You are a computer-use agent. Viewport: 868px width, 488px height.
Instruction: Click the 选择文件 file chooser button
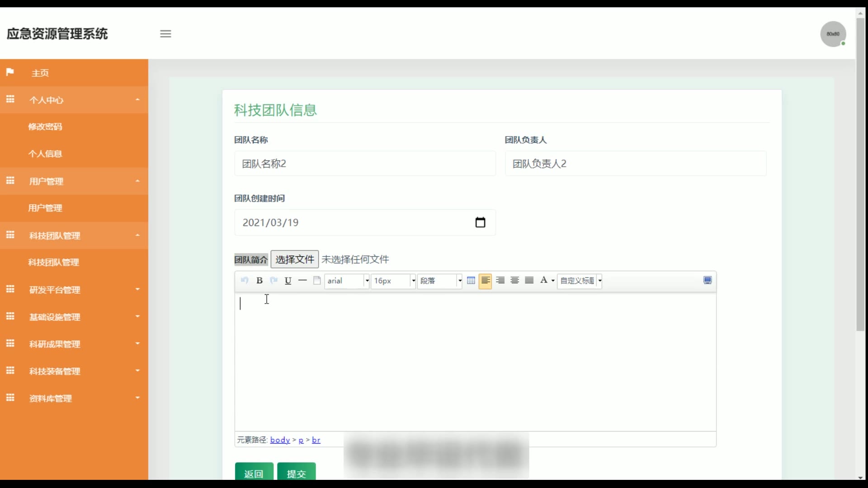(x=294, y=259)
